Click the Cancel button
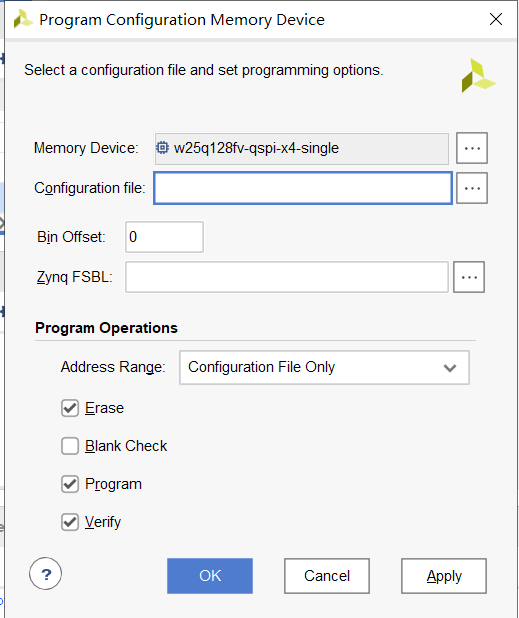Viewport: 519px width, 618px height. [x=327, y=576]
